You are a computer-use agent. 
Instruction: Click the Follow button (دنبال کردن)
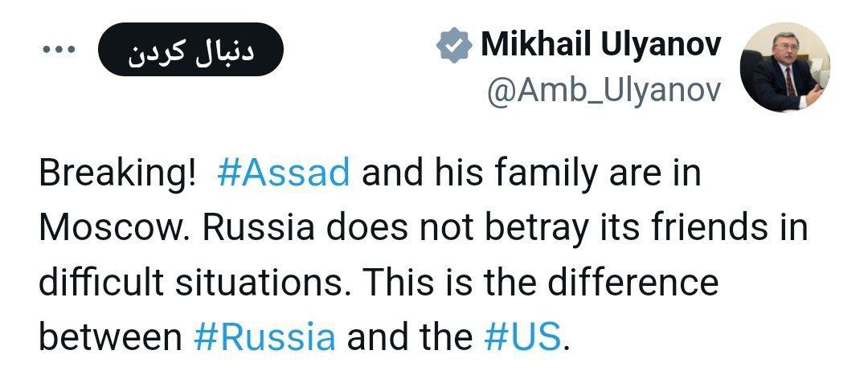coord(190,50)
